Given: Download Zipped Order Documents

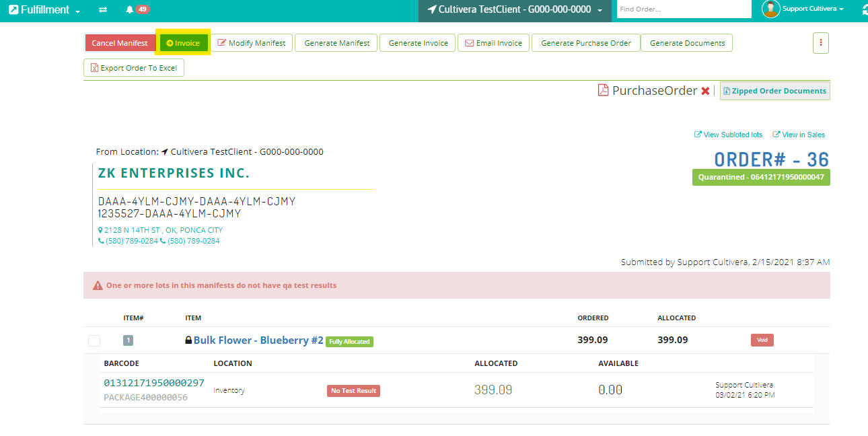Looking at the screenshot, I should (775, 91).
